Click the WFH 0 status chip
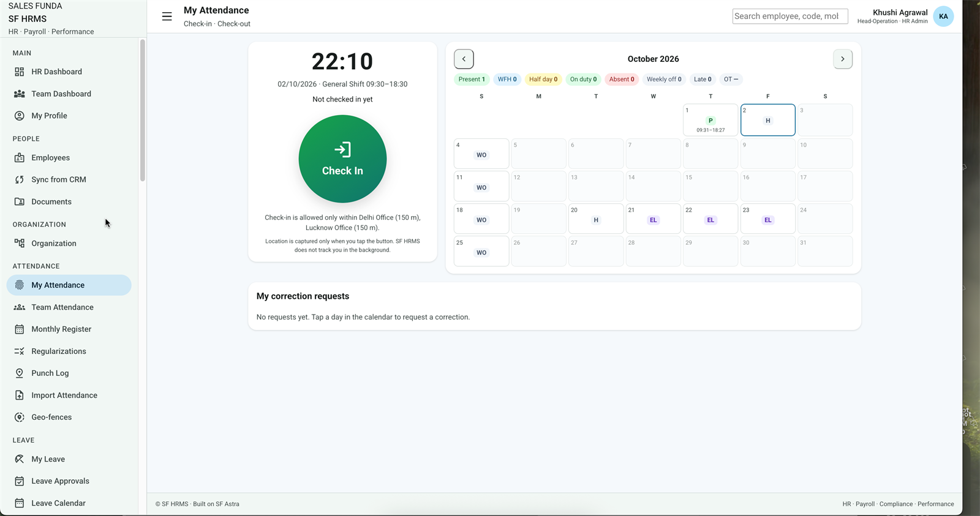Screen dimensions: 980x516 507,80
